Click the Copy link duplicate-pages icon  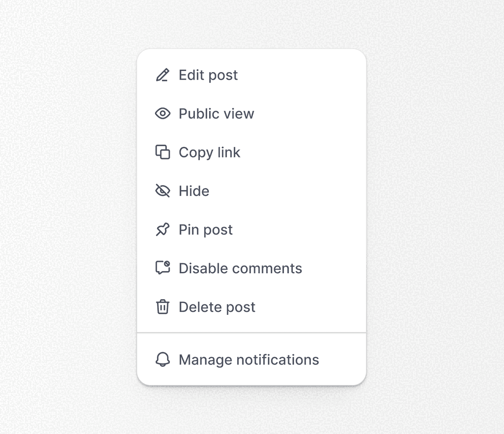[163, 152]
